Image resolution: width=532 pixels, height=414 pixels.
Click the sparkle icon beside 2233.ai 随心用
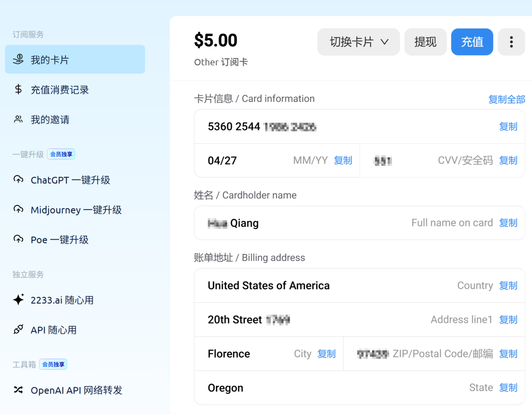(18, 299)
